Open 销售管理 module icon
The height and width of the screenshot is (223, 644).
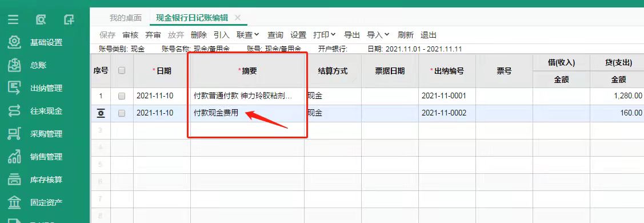click(14, 157)
